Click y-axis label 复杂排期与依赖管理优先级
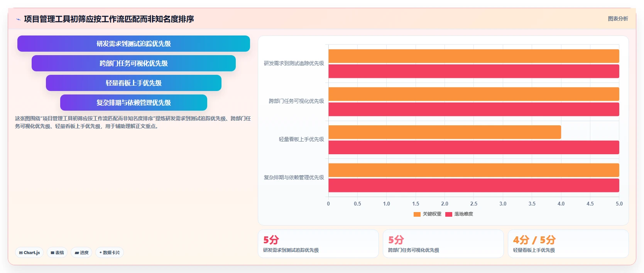The width and height of the screenshot is (644, 273). (294, 177)
